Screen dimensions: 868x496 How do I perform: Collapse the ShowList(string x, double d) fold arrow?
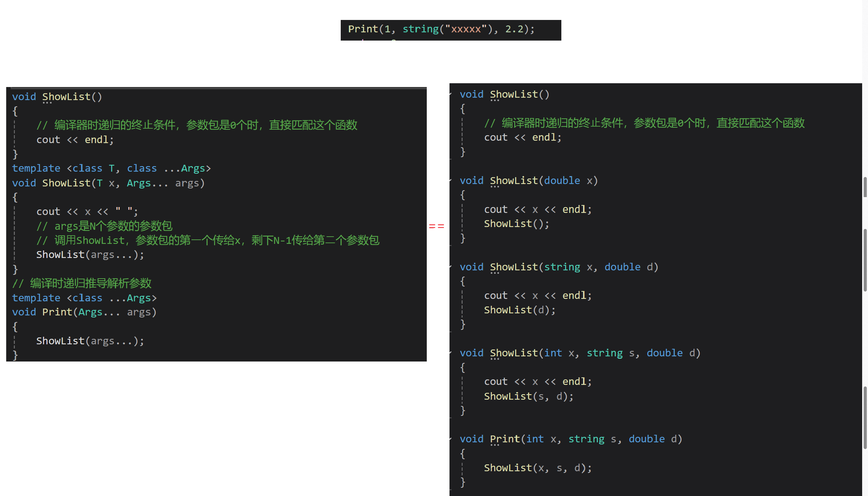click(451, 267)
